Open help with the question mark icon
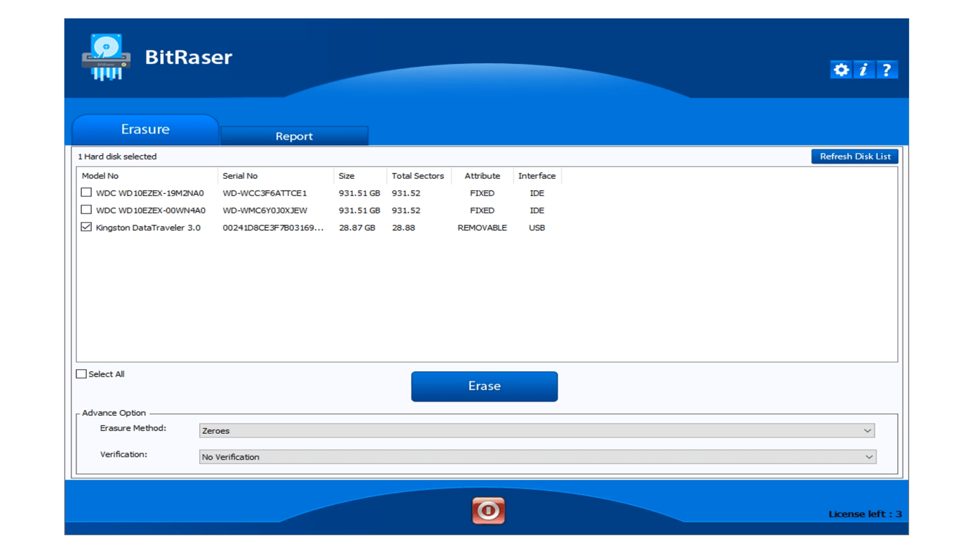The width and height of the screenshot is (980, 551). coord(887,70)
